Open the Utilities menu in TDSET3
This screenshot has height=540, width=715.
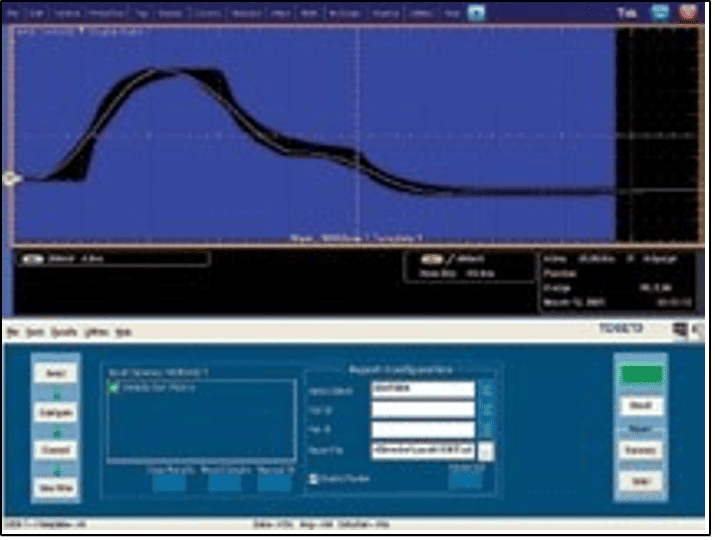tap(96, 330)
